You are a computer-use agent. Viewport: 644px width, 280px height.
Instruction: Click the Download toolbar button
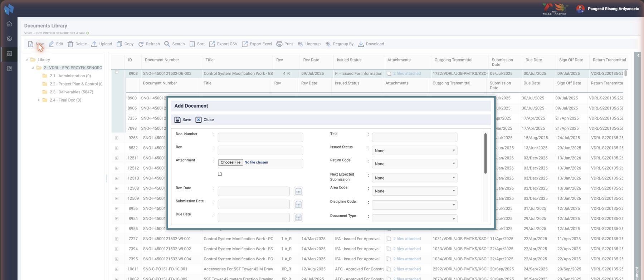[x=371, y=44]
